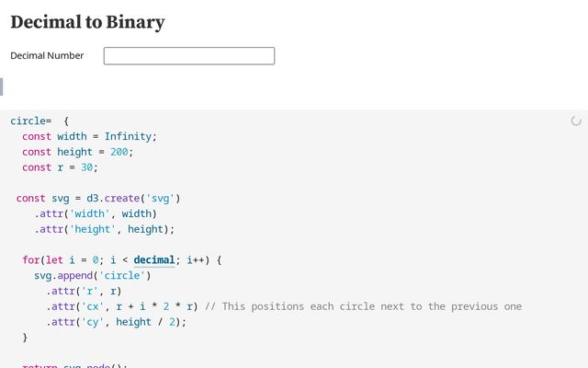
Task: Click the .attr('cy', height / 2) line
Action: (x=117, y=322)
